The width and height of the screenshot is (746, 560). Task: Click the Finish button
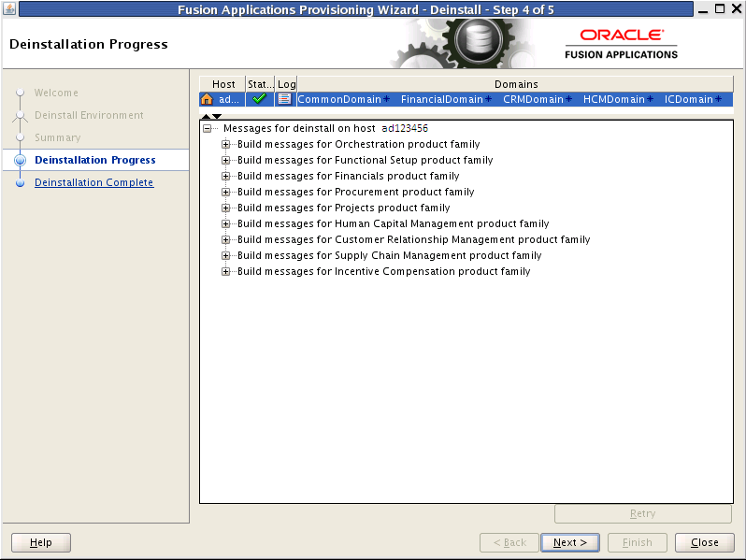tap(637, 542)
